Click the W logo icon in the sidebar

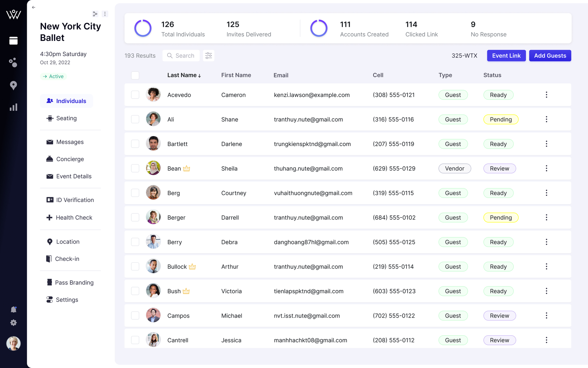click(x=13, y=14)
